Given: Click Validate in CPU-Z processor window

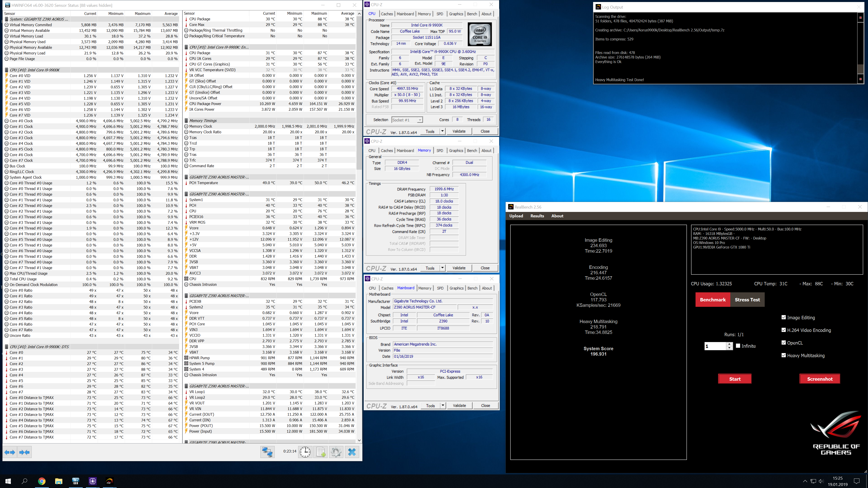Looking at the screenshot, I should tap(459, 131).
